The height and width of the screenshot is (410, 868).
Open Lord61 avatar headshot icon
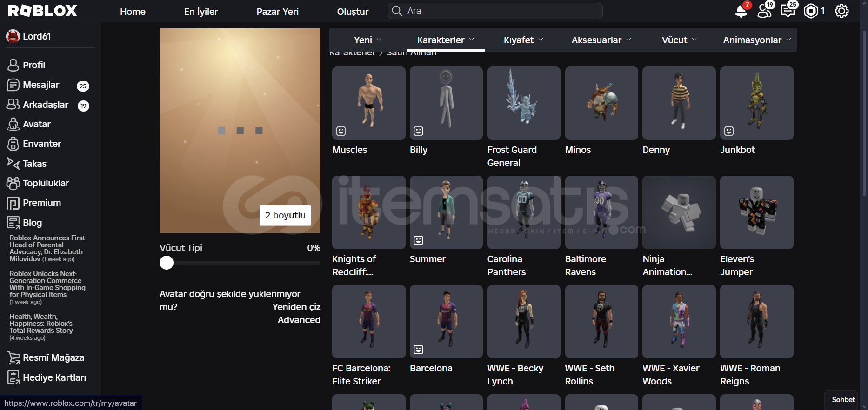pos(13,36)
